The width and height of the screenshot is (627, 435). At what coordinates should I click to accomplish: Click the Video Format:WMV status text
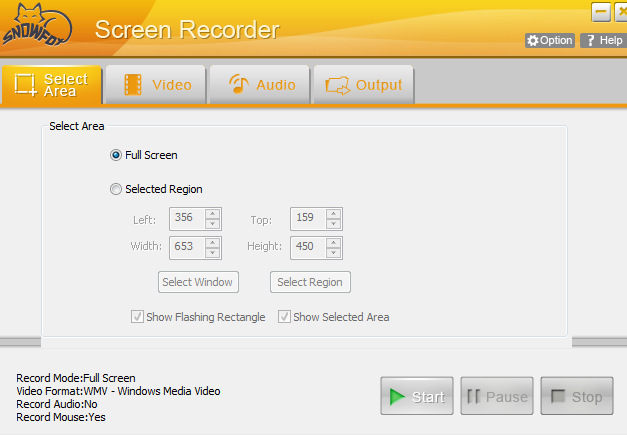pyautogui.click(x=118, y=391)
